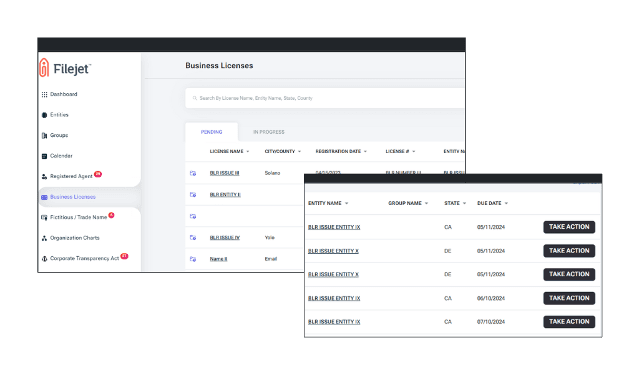Focus the license search field
The height and width of the screenshot is (376, 624).
click(325, 98)
